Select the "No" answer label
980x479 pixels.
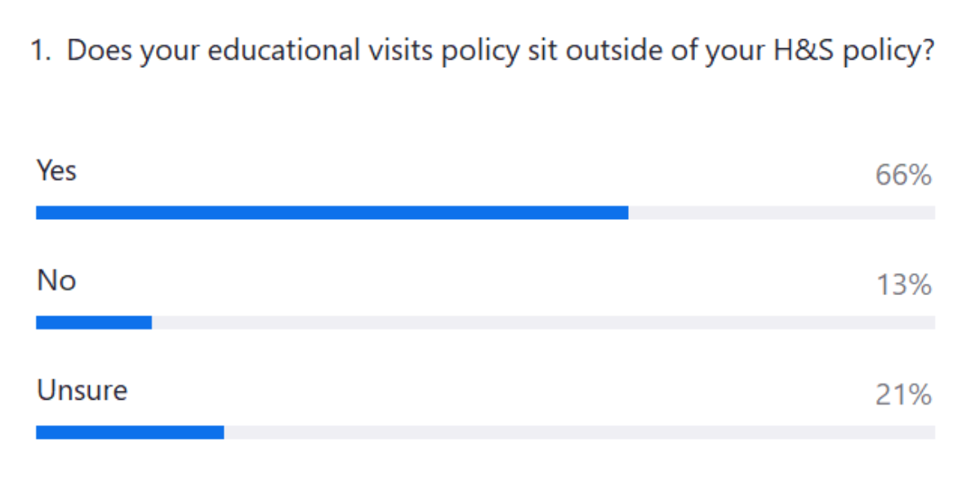click(x=56, y=281)
